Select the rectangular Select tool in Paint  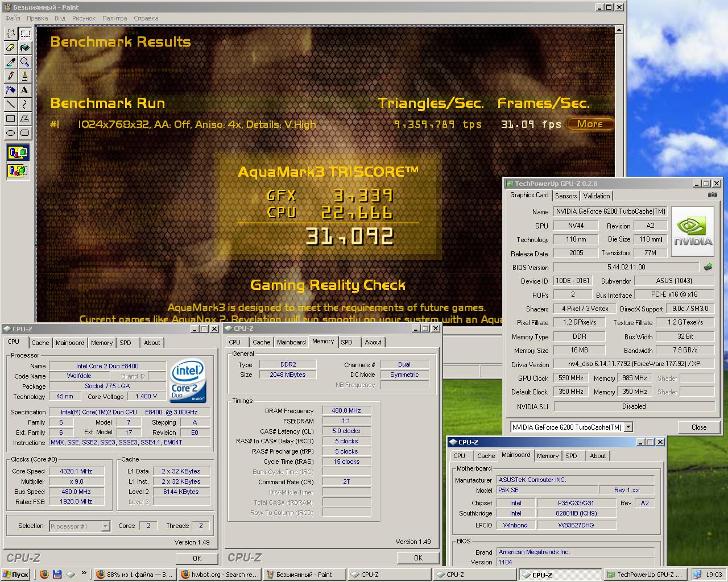(x=24, y=34)
